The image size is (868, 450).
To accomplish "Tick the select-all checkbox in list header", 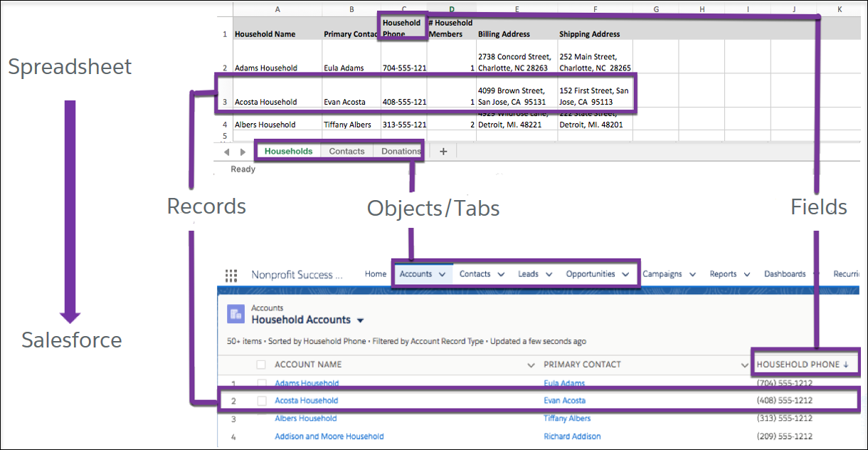I will pyautogui.click(x=261, y=365).
